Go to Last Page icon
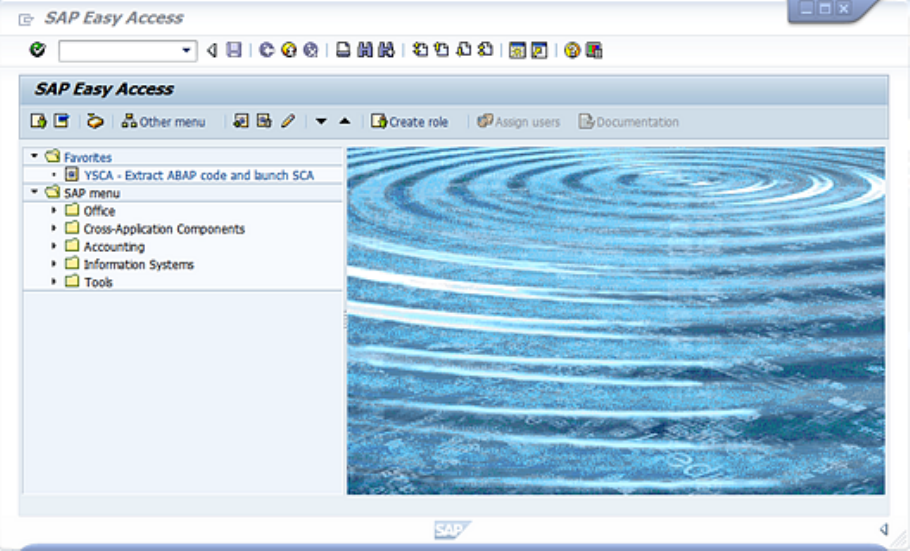Viewport: 910px width, 551px height. click(486, 50)
